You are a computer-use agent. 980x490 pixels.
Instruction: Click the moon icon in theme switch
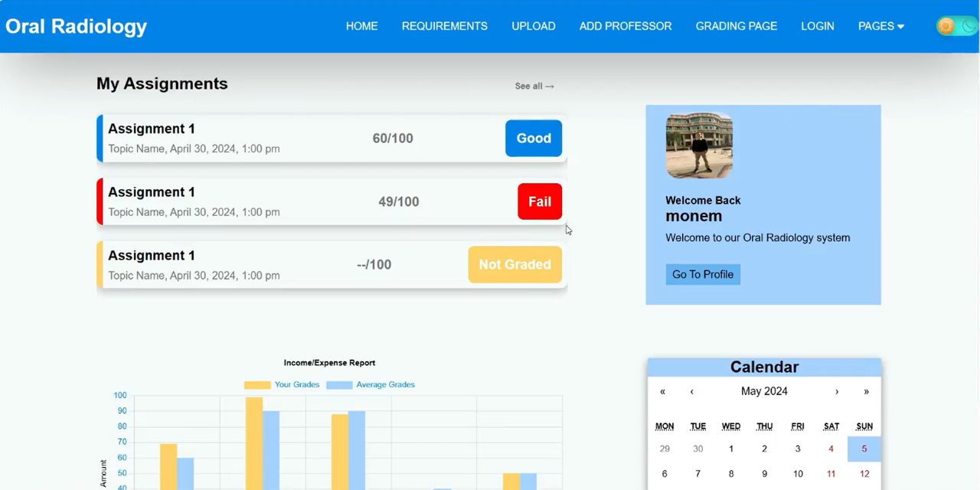click(x=969, y=26)
